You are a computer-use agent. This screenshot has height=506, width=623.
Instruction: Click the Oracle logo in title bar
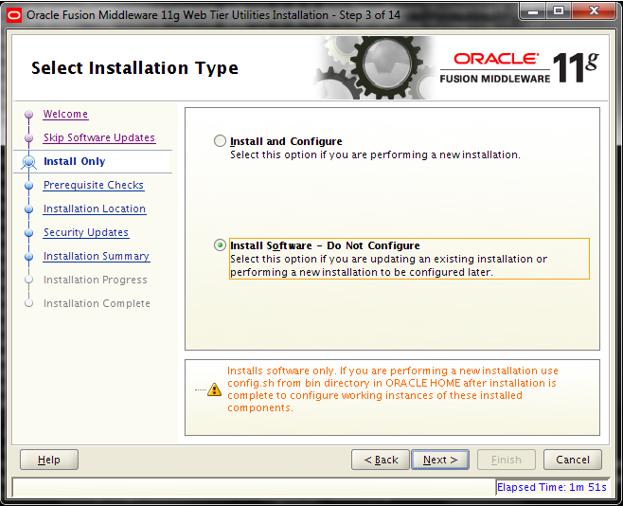point(14,15)
